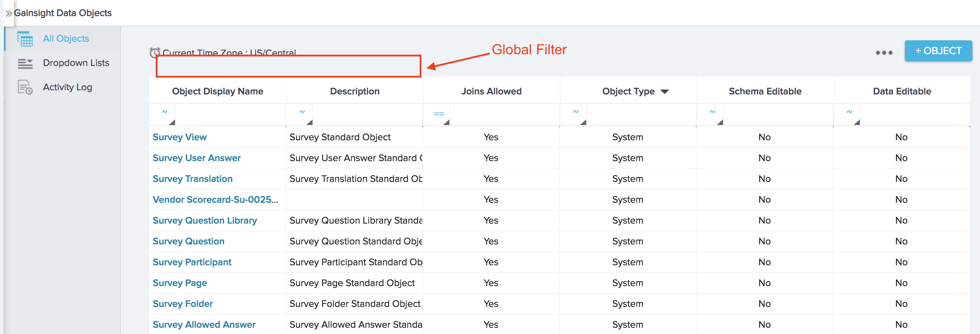Click Data Editable filter input field
The image size is (980, 334).
click(915, 115)
